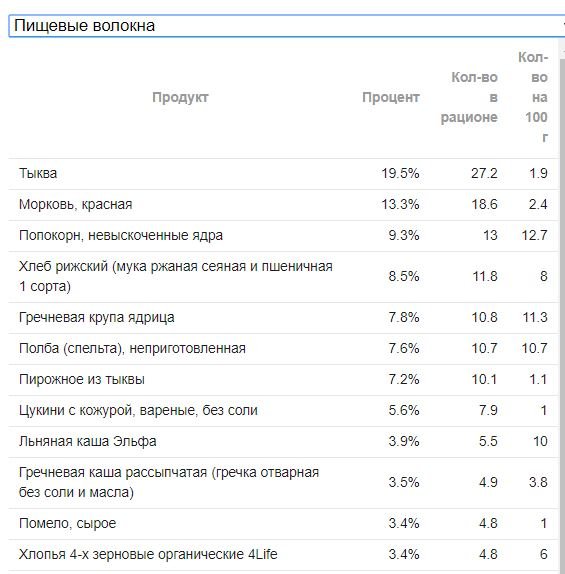Select the Льняная каша Эльфа row
Image resolution: width=565 pixels, height=574 pixels.
(283, 442)
